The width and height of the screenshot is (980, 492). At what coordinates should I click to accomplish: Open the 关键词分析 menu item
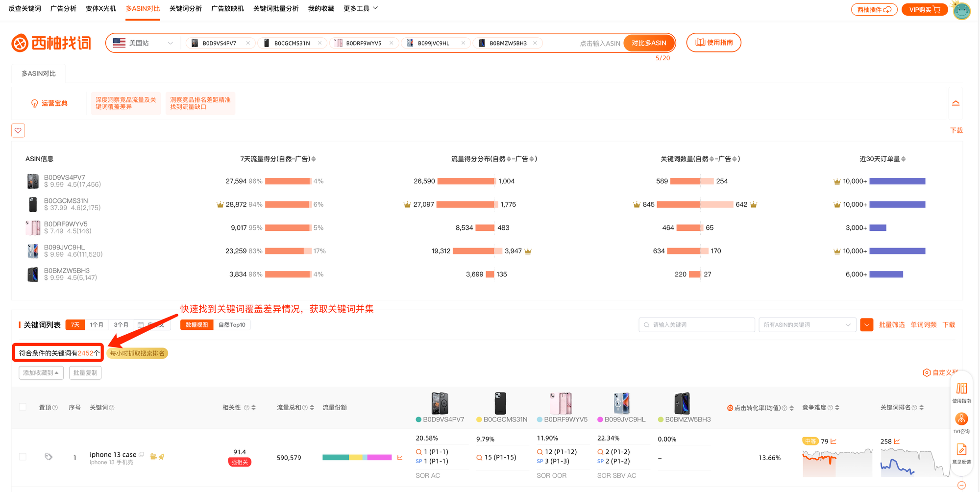pos(185,8)
